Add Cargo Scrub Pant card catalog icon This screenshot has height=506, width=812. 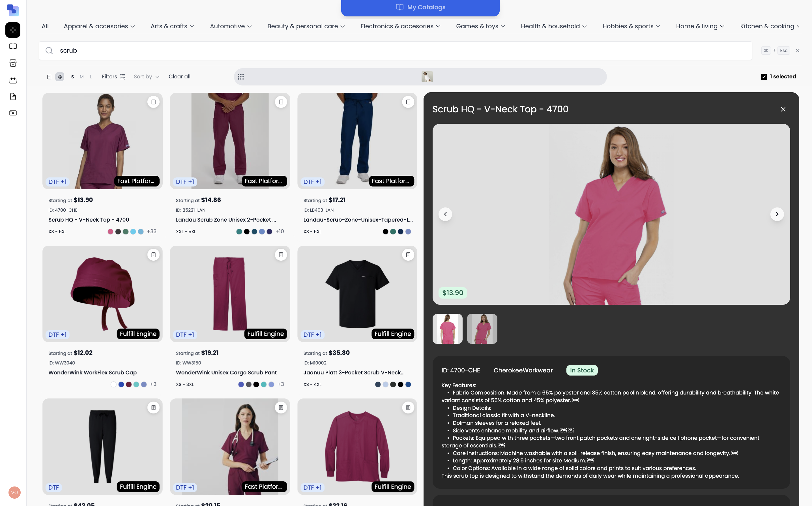pos(281,255)
